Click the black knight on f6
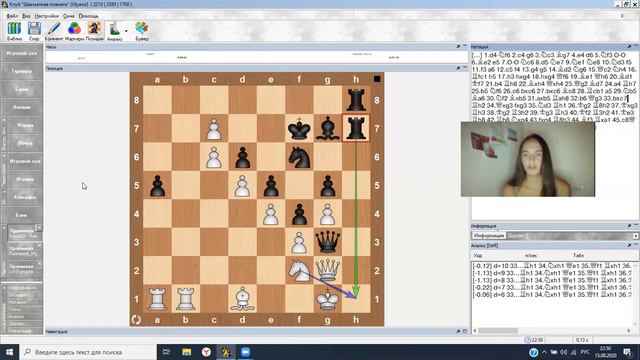640x360 pixels. pyautogui.click(x=299, y=157)
